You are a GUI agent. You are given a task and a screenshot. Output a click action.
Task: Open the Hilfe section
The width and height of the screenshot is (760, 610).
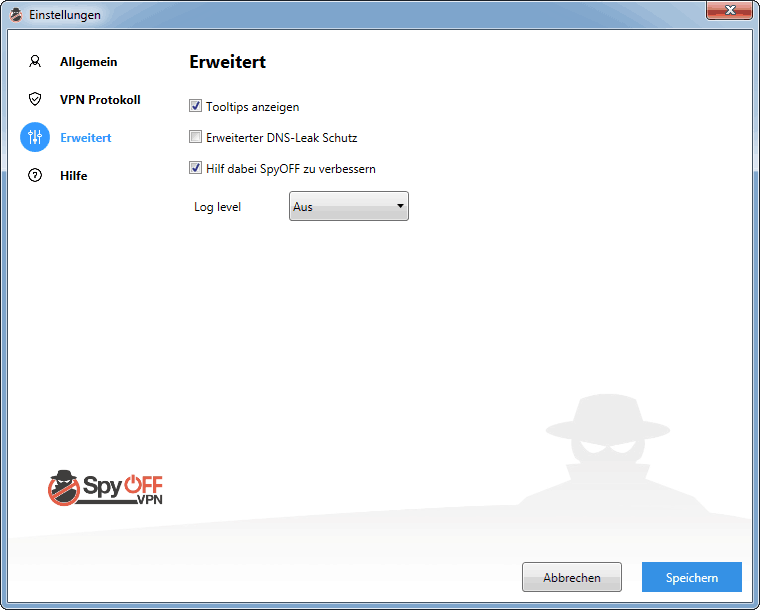[74, 175]
